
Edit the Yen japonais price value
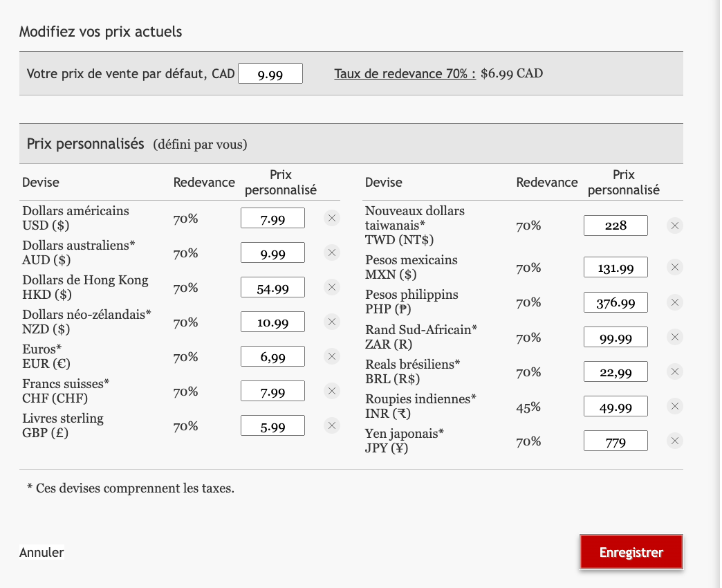click(615, 441)
